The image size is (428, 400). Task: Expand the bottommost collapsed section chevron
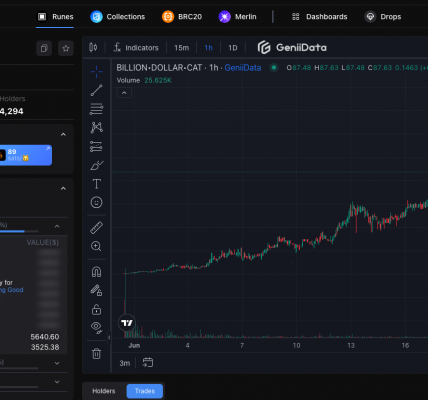tap(57, 382)
